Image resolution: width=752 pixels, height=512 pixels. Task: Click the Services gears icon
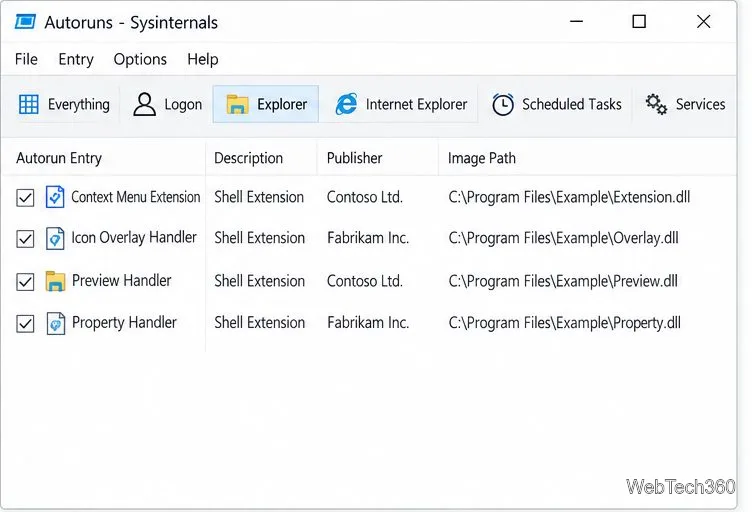click(656, 104)
